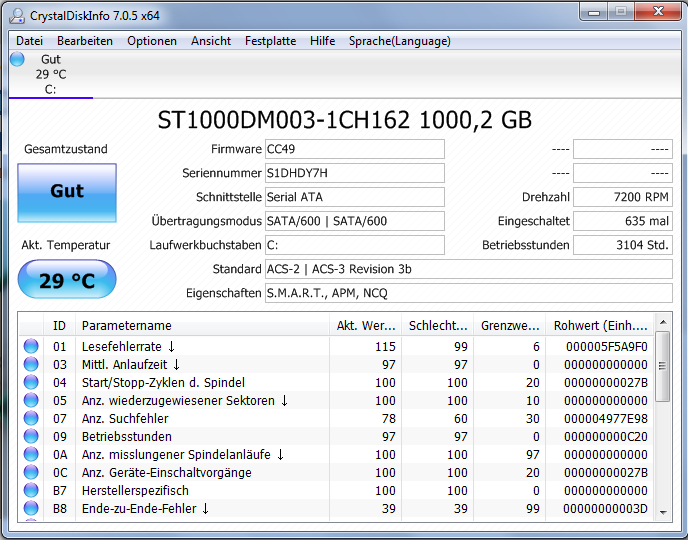Close the CrystalDiskInfo window
This screenshot has width=688, height=540.
pos(658,12)
